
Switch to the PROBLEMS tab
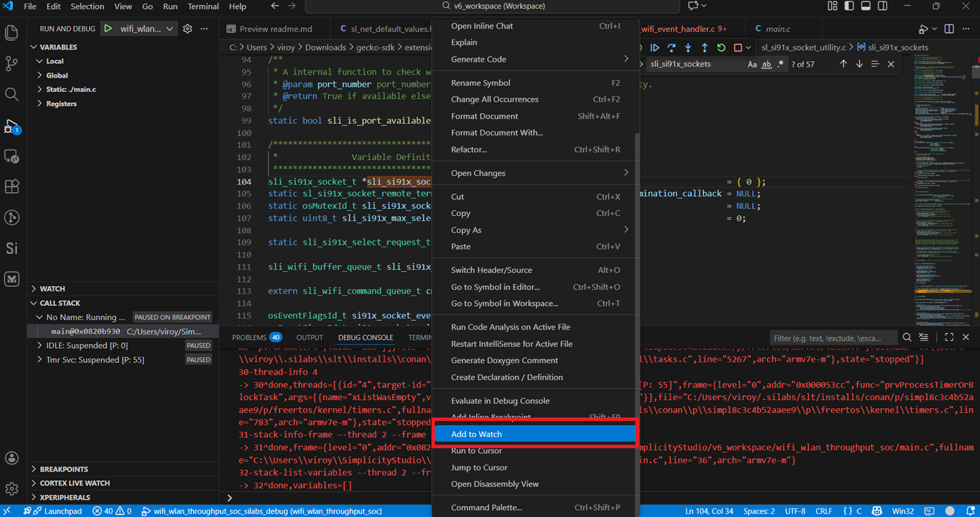tap(249, 337)
